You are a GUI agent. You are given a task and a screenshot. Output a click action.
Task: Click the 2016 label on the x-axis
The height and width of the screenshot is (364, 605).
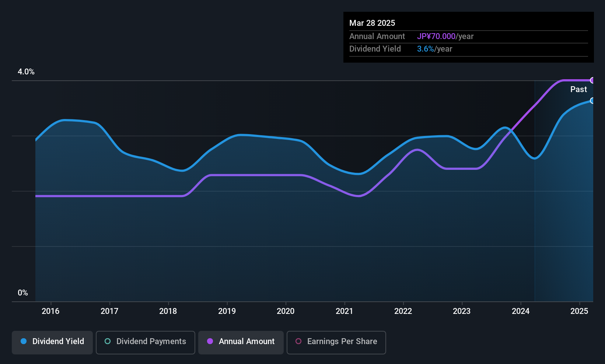pos(50,311)
